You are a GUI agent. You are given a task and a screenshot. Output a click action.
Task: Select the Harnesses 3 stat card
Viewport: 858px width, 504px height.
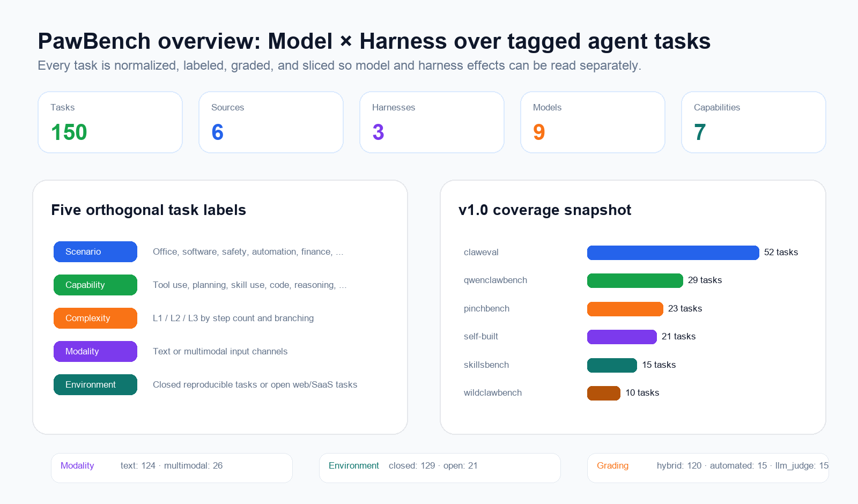click(432, 122)
